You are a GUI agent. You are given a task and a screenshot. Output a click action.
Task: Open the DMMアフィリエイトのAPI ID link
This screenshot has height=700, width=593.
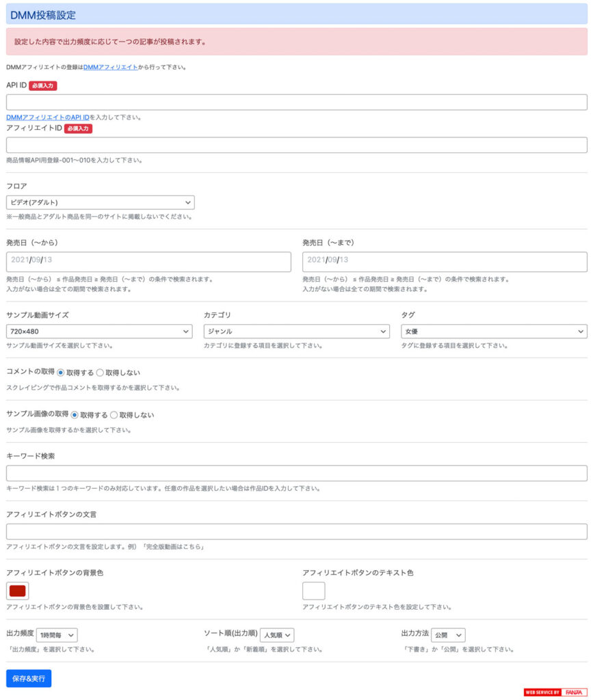click(x=48, y=118)
